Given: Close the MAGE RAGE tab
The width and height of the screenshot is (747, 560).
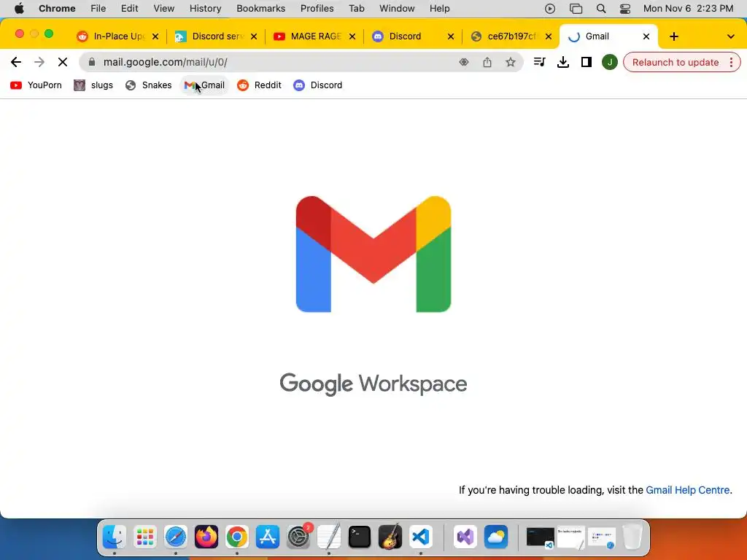Looking at the screenshot, I should point(352,36).
